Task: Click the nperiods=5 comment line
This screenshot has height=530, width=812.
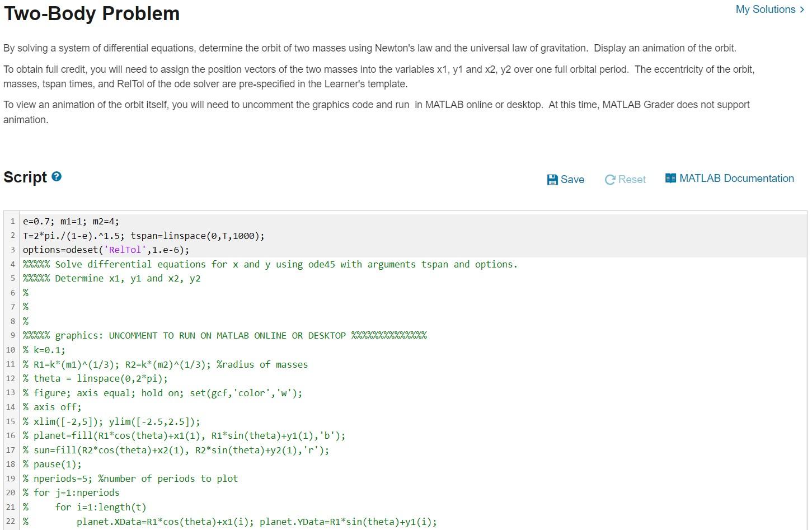Action: (x=129, y=479)
